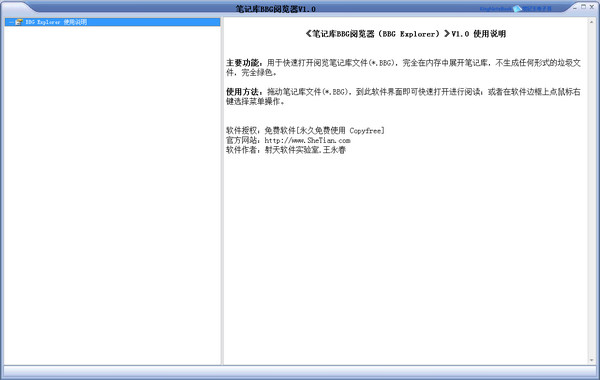Screen dimensions: 600x380
Task: Close the BBG reader window
Action: (592, 7)
